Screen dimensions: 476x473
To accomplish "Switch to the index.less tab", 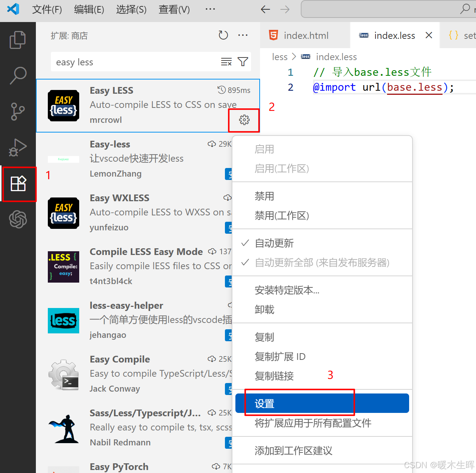I will (395, 35).
